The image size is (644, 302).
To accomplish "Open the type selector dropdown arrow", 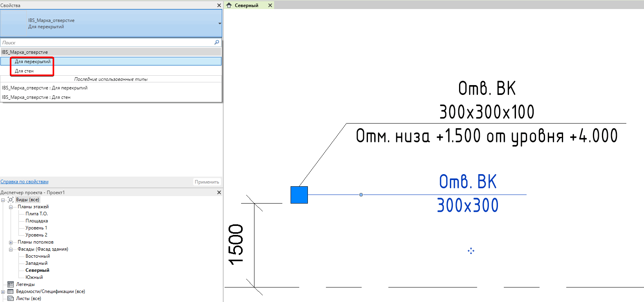I will [x=220, y=24].
